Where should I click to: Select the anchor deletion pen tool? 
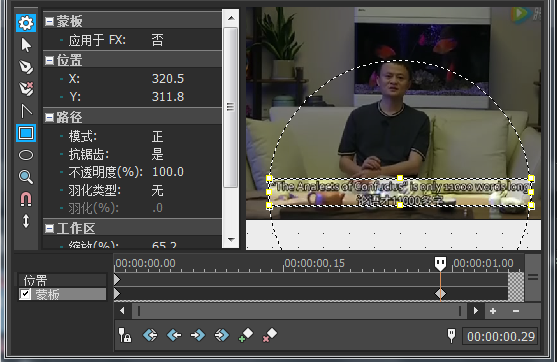pyautogui.click(x=26, y=89)
